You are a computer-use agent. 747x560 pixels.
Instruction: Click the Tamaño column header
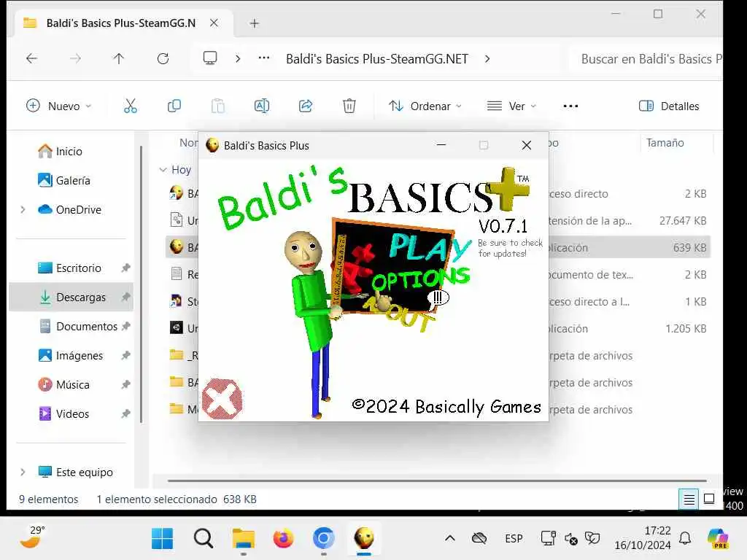click(x=665, y=143)
